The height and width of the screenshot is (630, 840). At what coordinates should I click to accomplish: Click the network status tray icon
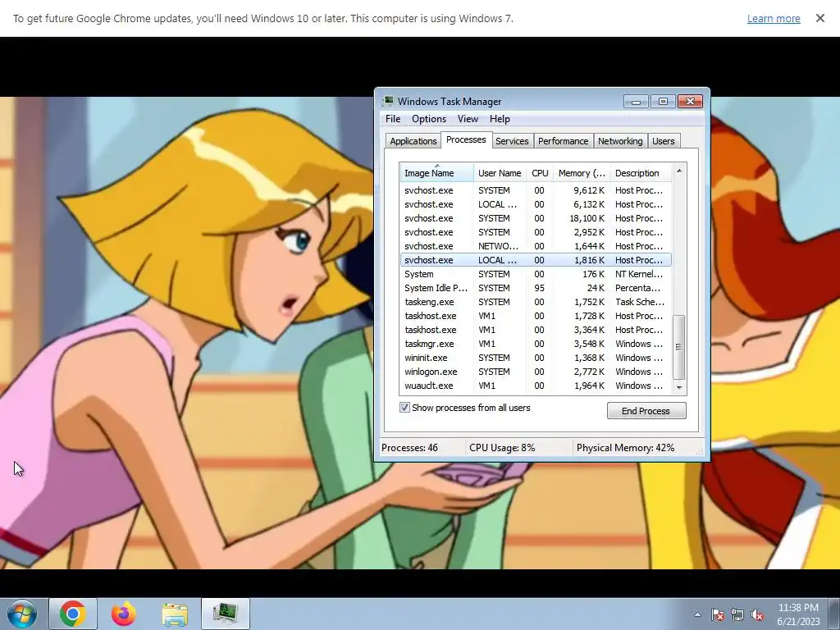(x=737, y=614)
